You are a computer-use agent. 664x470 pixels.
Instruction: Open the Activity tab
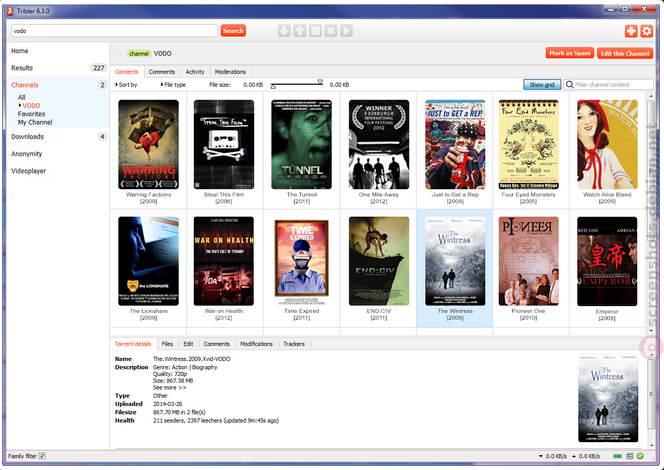[195, 72]
